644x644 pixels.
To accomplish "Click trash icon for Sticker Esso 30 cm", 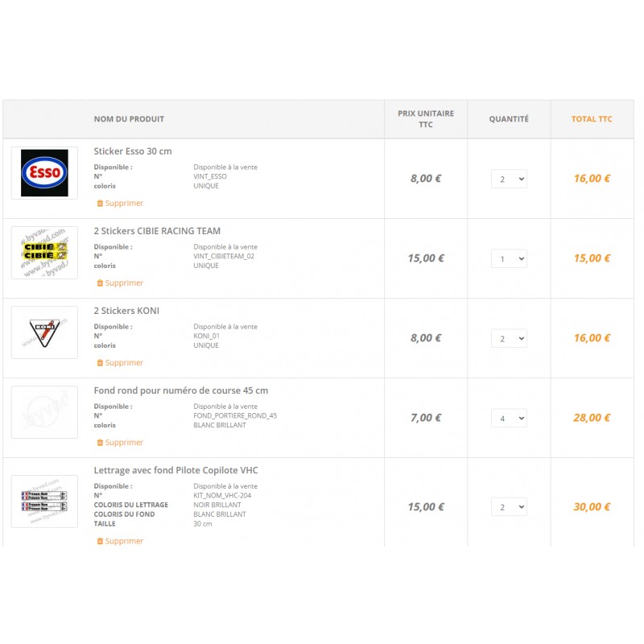I will (x=100, y=204).
